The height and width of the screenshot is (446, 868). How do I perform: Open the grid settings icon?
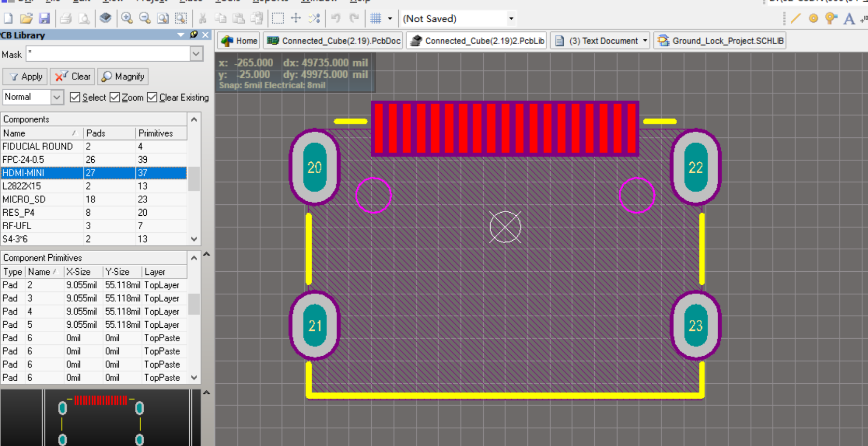376,19
